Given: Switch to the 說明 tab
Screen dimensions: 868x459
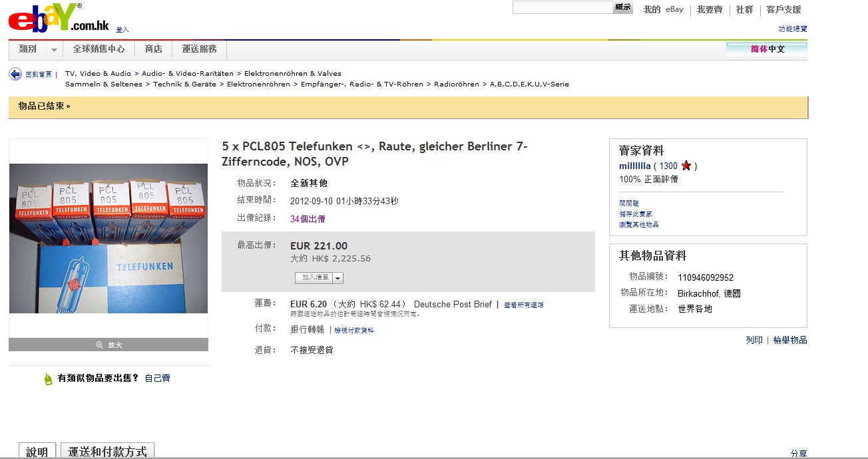Looking at the screenshot, I should 37,451.
